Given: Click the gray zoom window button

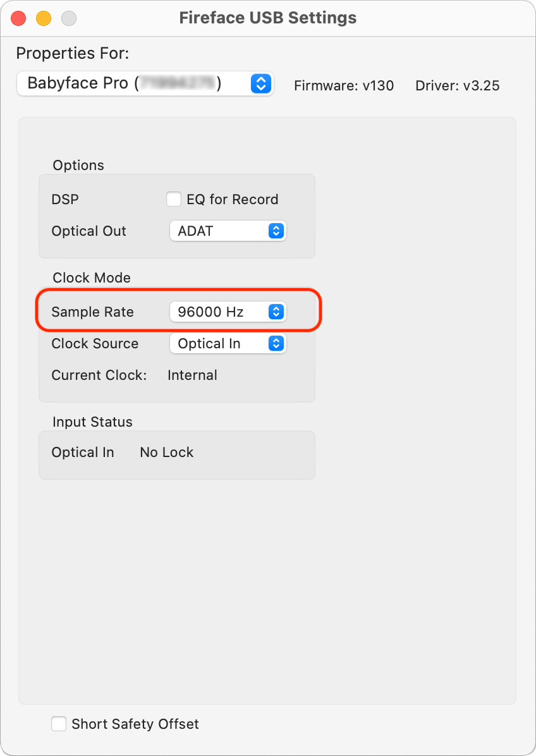Looking at the screenshot, I should point(68,18).
